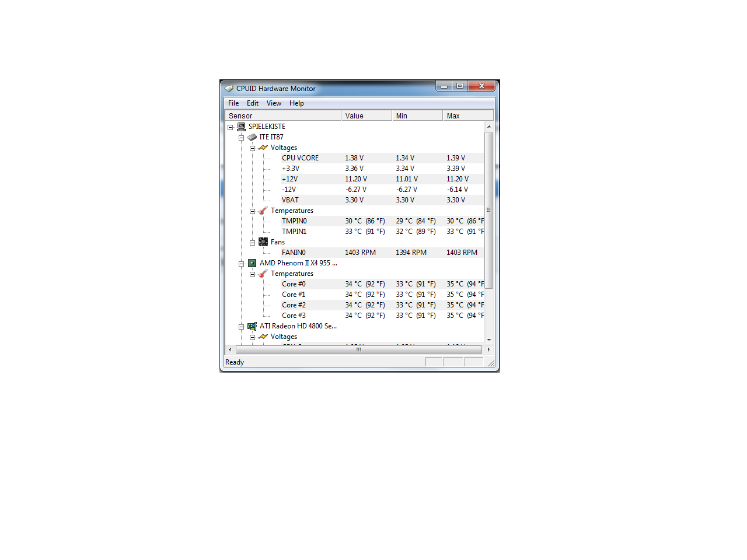
Task: Click the thermometer icon under ITE IT87
Action: 263,211
